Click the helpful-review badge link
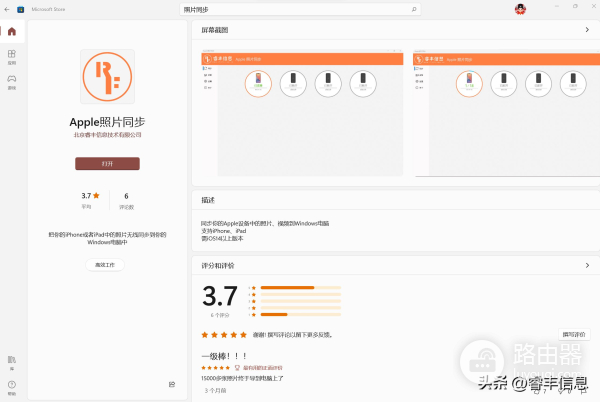600x402 pixels. coord(258,368)
